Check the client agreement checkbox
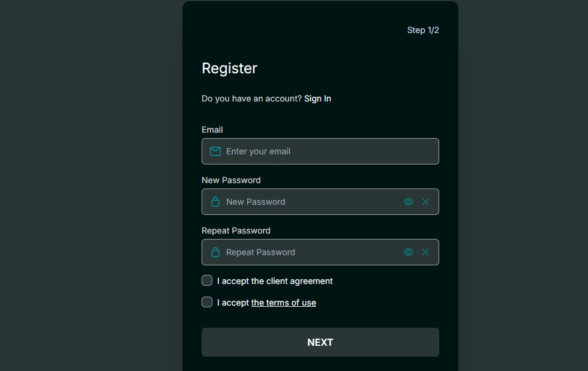Image resolution: width=588 pixels, height=371 pixels. pos(207,280)
